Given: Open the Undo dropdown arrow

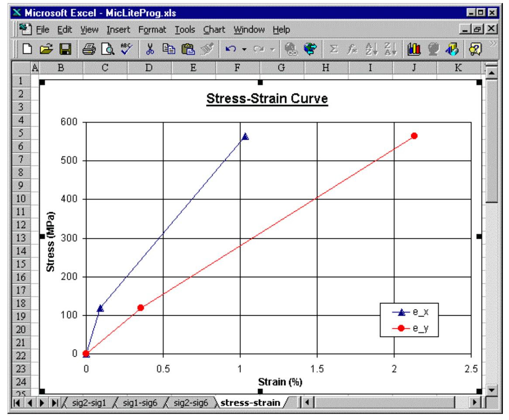Looking at the screenshot, I should pos(244,50).
